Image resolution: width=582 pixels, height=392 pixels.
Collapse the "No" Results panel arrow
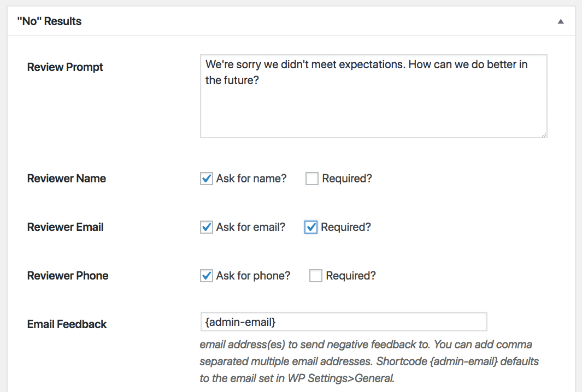(x=561, y=21)
